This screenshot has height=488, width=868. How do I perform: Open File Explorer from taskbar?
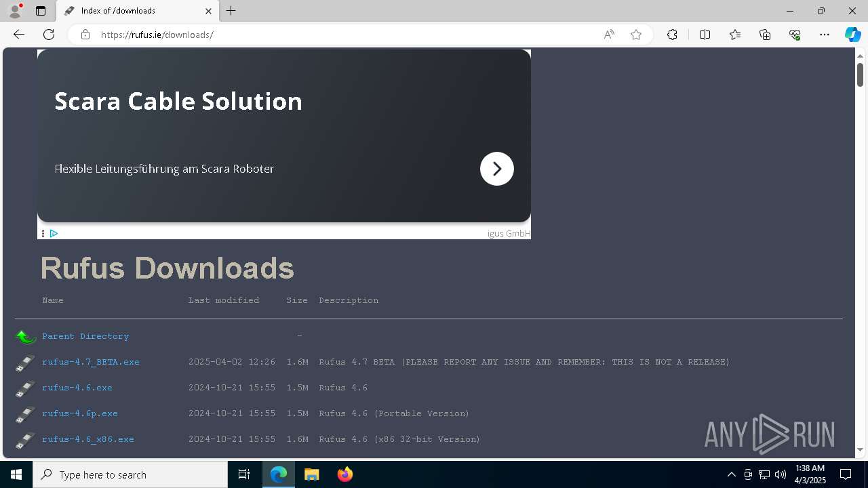[x=312, y=474]
